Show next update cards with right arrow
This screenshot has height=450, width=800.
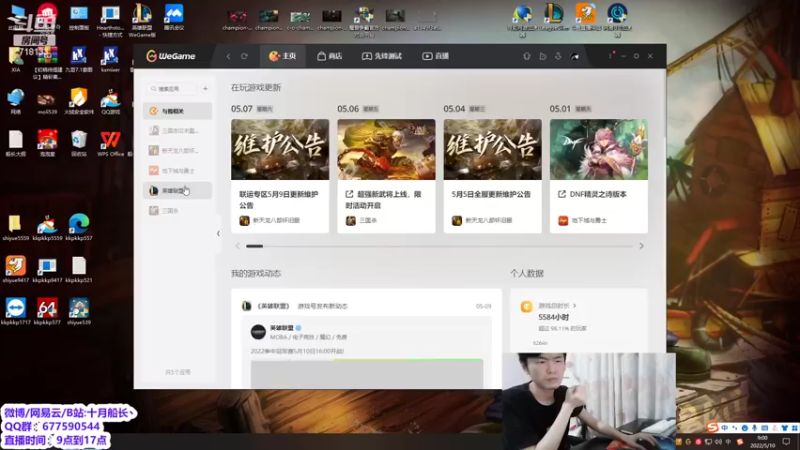(641, 246)
